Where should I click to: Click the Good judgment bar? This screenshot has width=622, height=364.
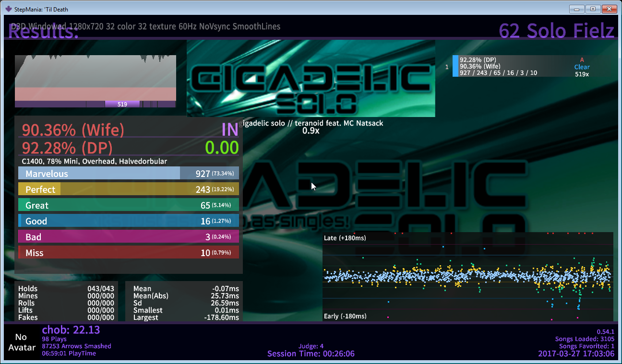tap(128, 221)
